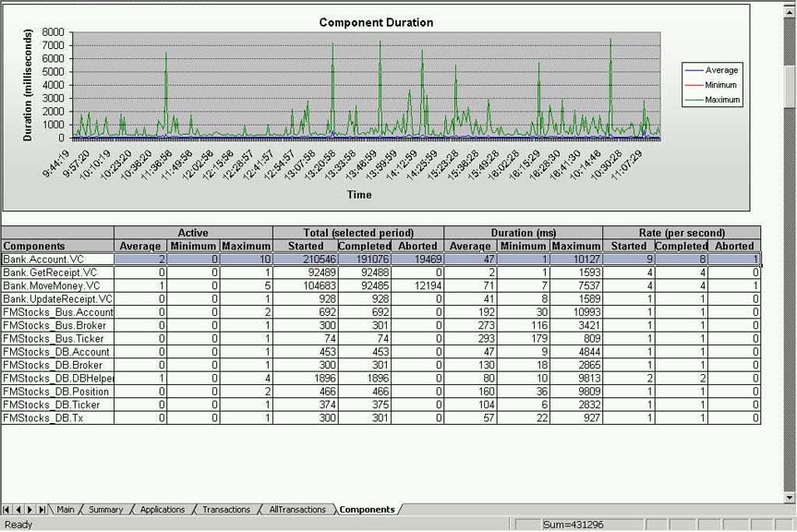Select the FMStocks_DB.DBHelper cell
The image size is (797, 532).
57,378
